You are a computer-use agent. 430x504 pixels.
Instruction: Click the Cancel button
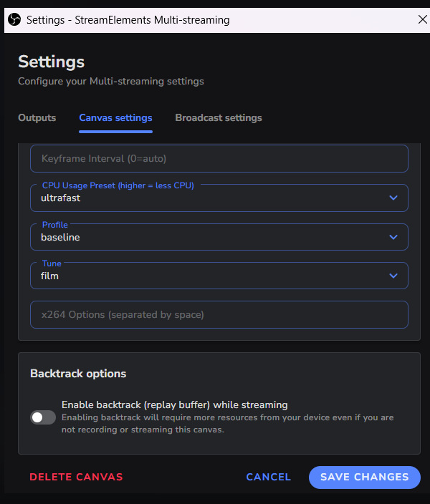point(269,477)
